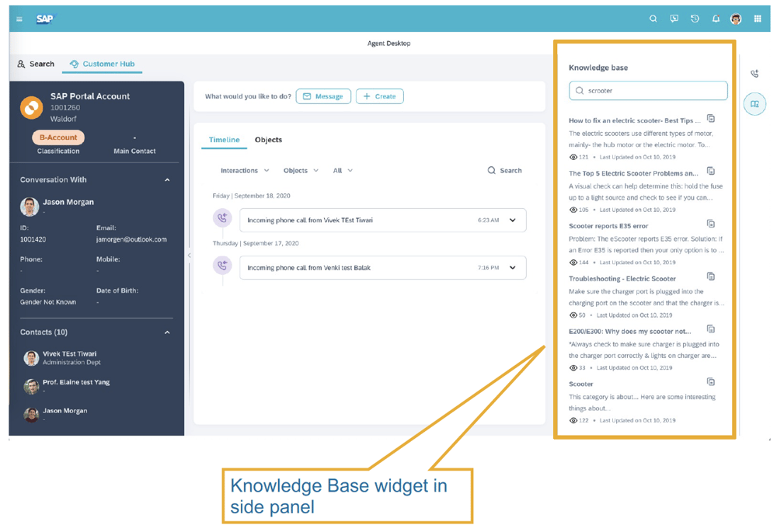Open 'Scooter reports E35 error' article

pos(608,226)
